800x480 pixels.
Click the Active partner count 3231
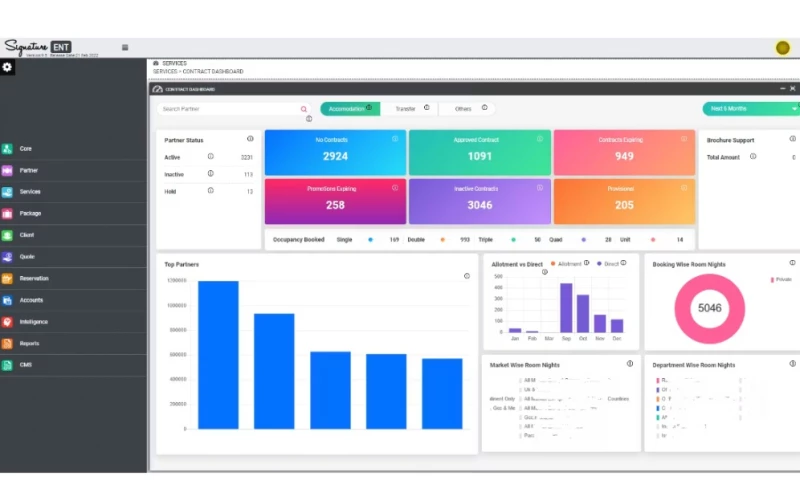pos(247,158)
